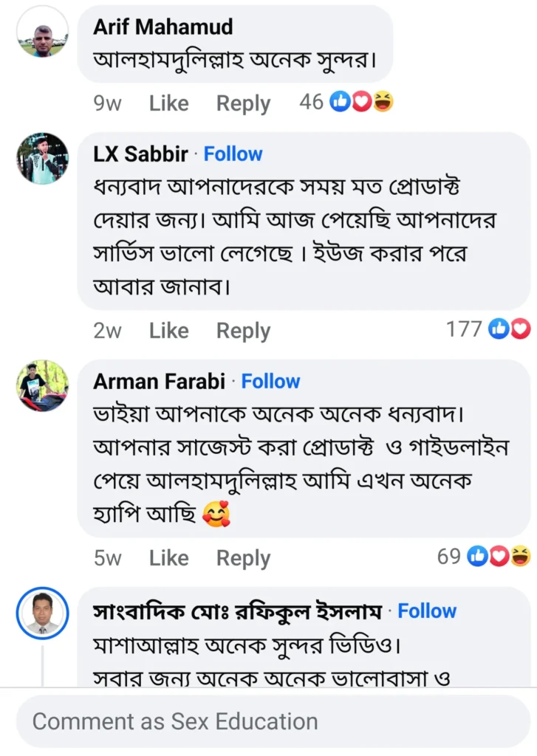Open the 9w timestamp on Arif's comment
The height and width of the screenshot is (756, 537).
coord(108,104)
